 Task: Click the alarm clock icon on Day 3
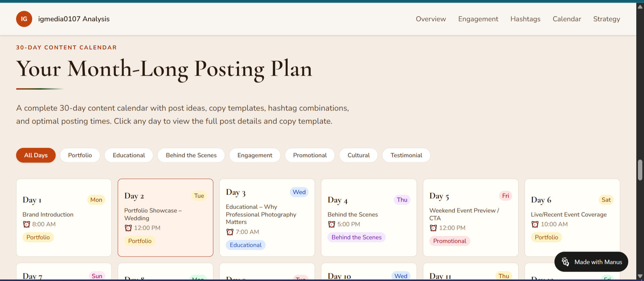tap(230, 232)
